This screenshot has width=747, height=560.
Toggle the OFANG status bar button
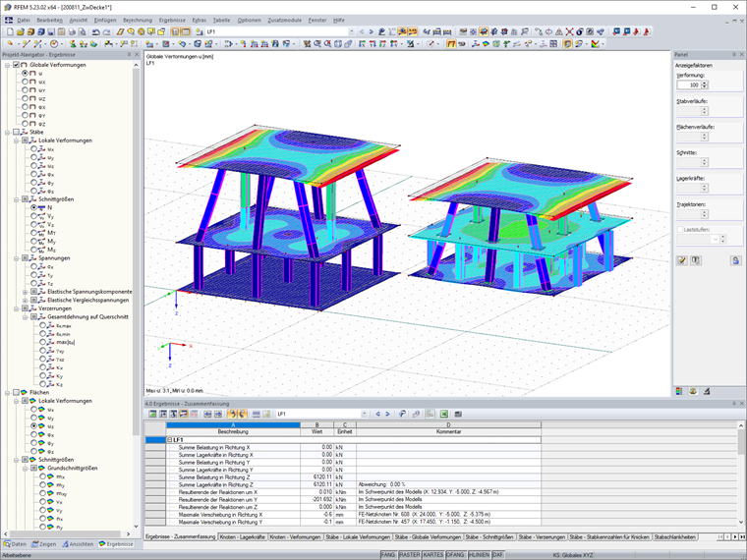(x=455, y=555)
